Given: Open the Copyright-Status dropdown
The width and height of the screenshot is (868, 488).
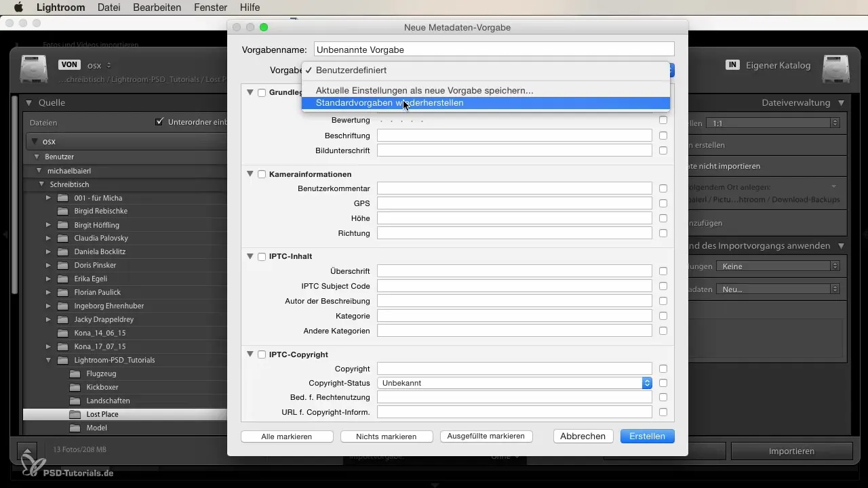Looking at the screenshot, I should [515, 383].
